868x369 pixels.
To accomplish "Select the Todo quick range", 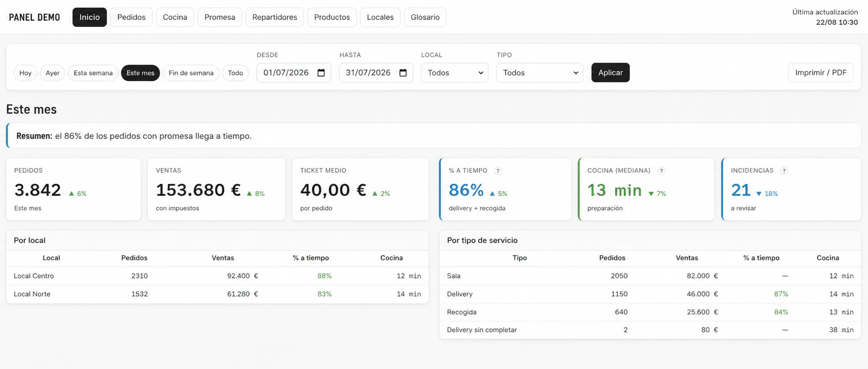I will [x=235, y=73].
